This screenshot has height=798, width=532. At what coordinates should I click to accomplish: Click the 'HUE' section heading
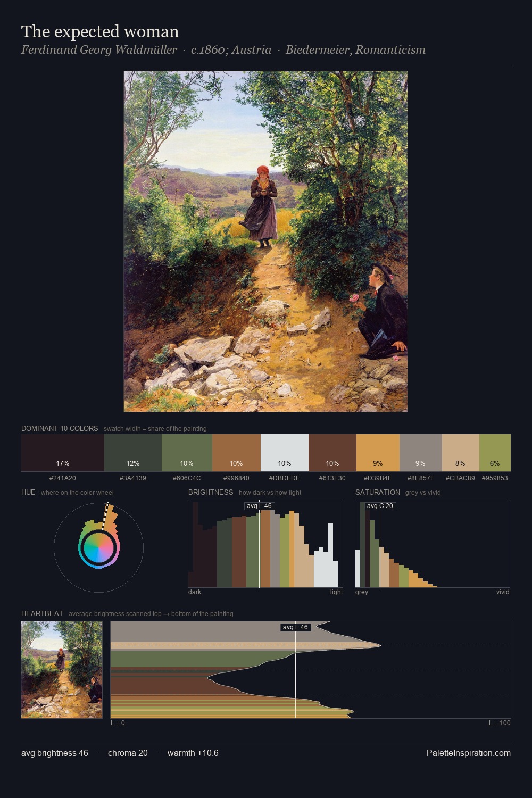[28, 492]
